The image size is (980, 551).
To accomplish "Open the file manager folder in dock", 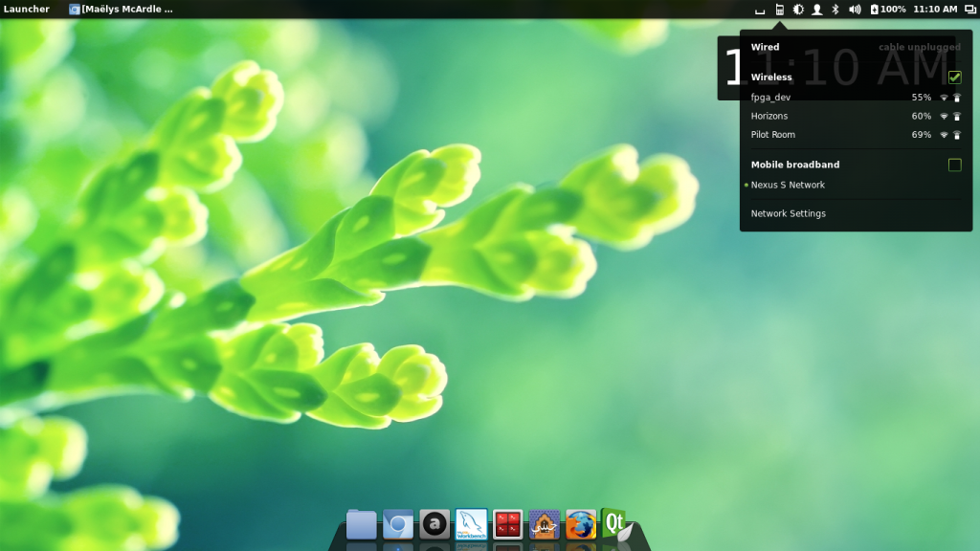I will (x=361, y=524).
